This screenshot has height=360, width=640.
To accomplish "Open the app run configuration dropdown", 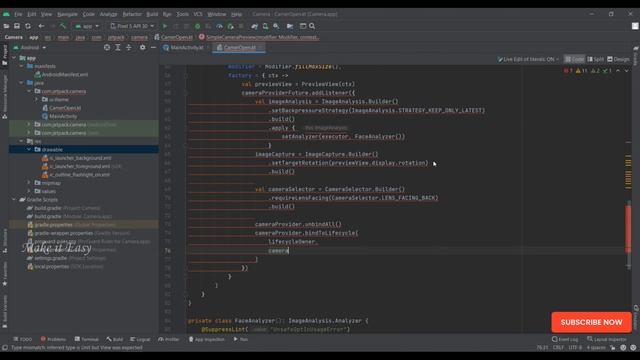I will [x=87, y=26].
